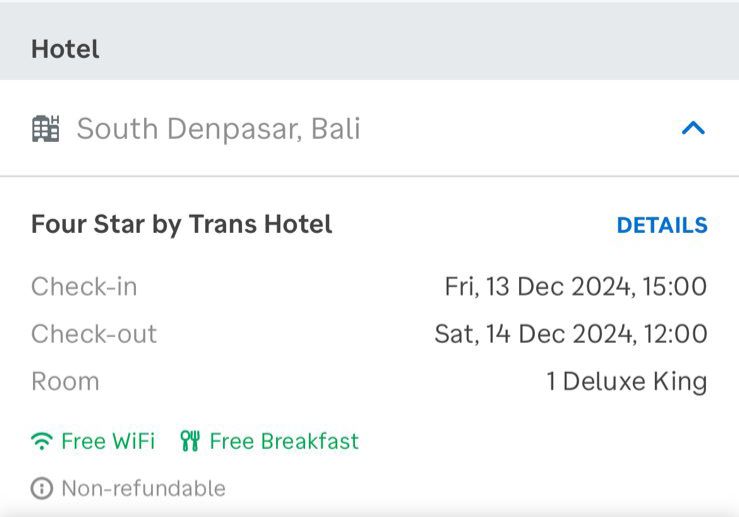This screenshot has width=739, height=517.
Task: Click the hotel building icon
Action: point(46,129)
